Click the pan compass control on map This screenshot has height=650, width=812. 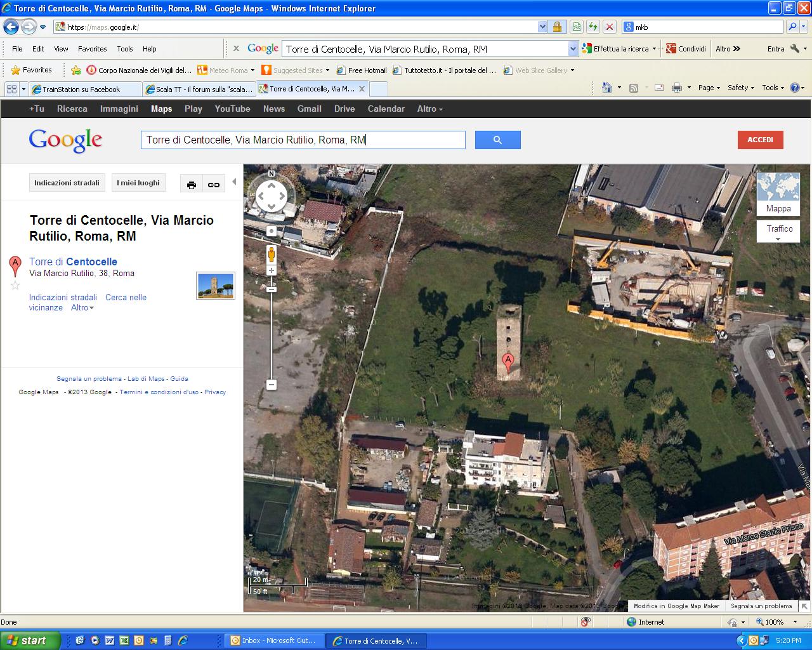click(272, 196)
